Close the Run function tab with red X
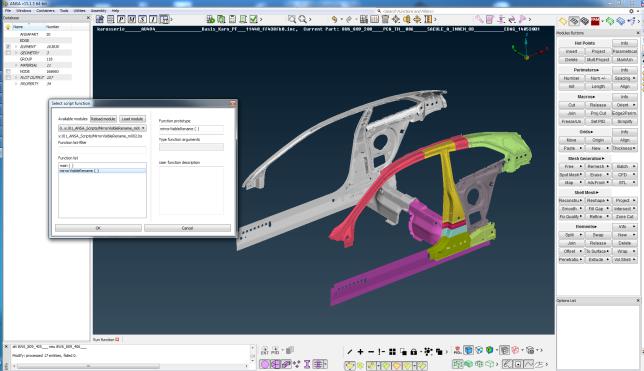The width and height of the screenshot is (644, 371). coord(117,340)
